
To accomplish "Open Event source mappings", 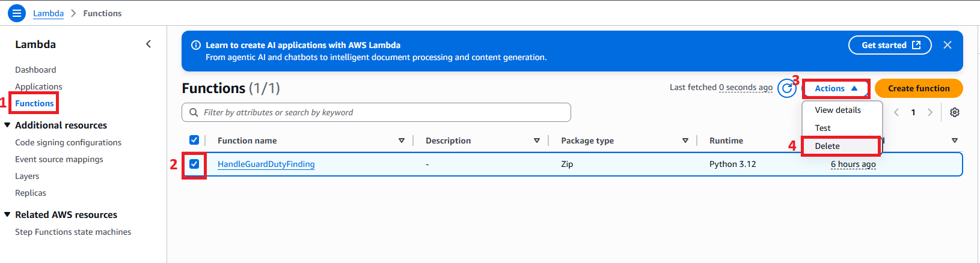I will 59,159.
